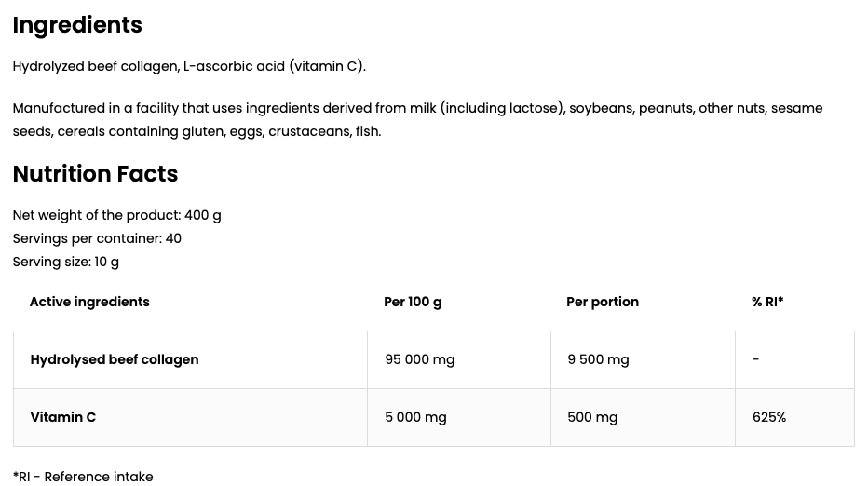This screenshot has width=868, height=486.
Task: Click the 95 000 mg cell
Action: point(420,359)
